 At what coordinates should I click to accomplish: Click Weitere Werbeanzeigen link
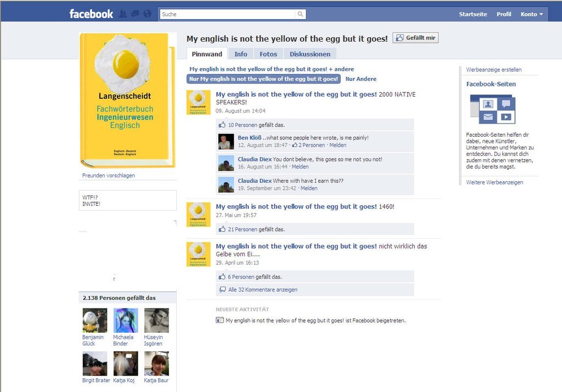[x=494, y=182]
